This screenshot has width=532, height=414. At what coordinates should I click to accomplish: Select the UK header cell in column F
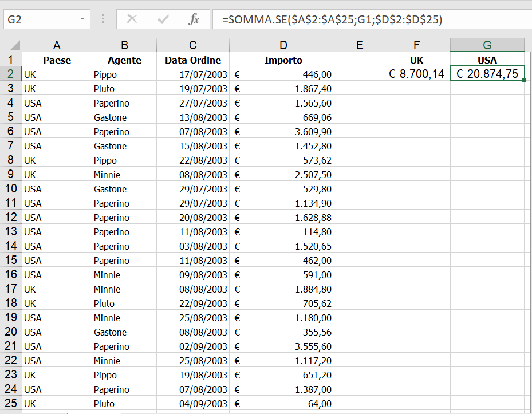click(x=417, y=60)
